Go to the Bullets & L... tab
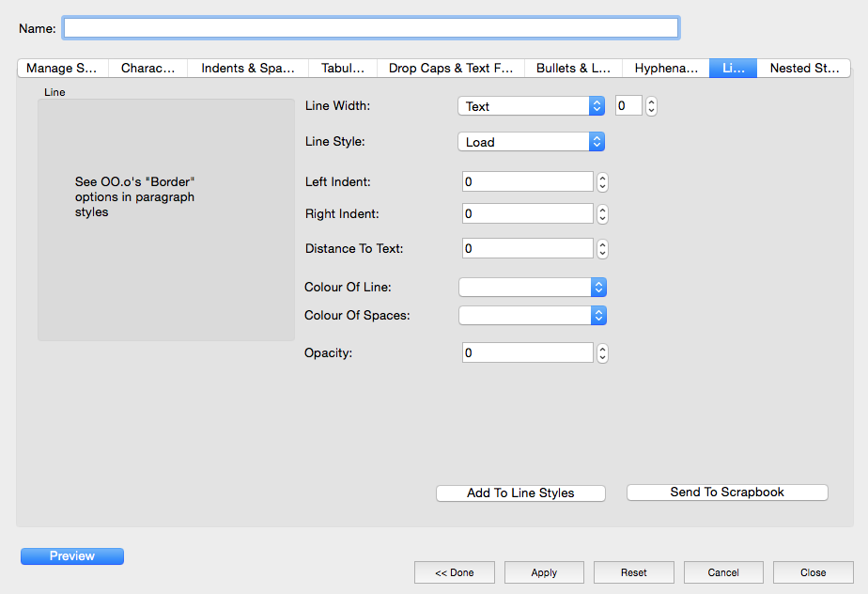Image resolution: width=868 pixels, height=594 pixels. pos(573,69)
